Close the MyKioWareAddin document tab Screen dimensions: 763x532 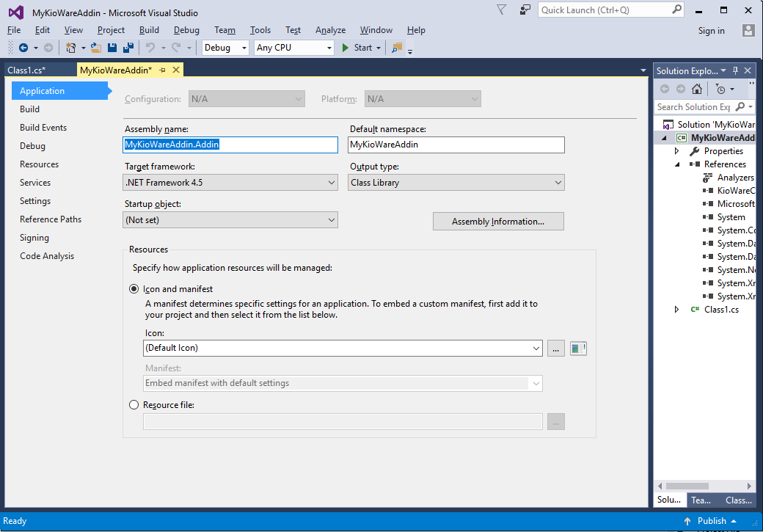point(176,70)
